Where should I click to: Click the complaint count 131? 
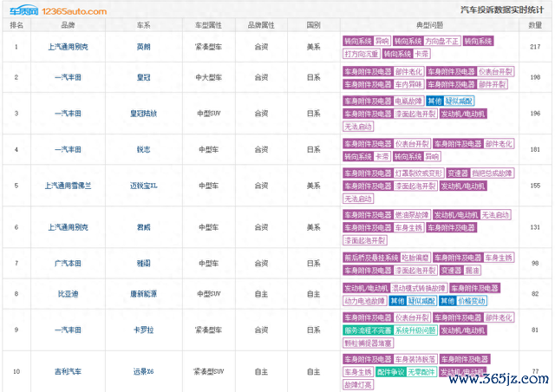[535, 227]
